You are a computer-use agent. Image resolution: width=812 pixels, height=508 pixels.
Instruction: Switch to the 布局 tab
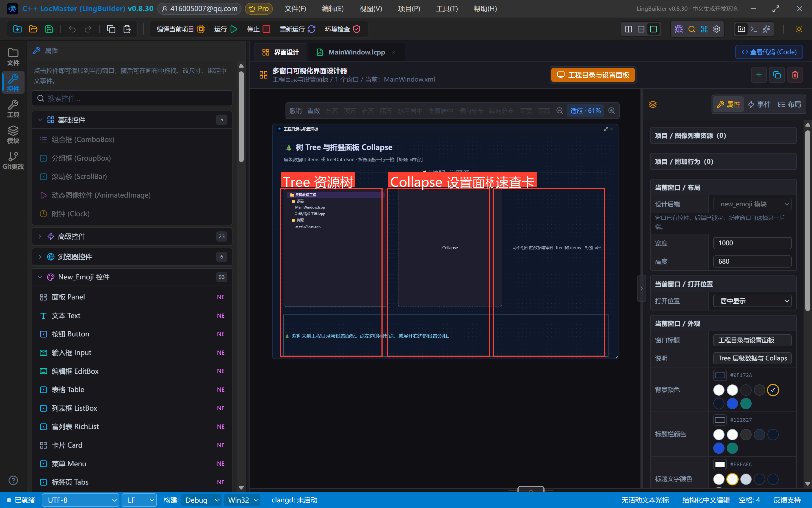click(x=789, y=104)
